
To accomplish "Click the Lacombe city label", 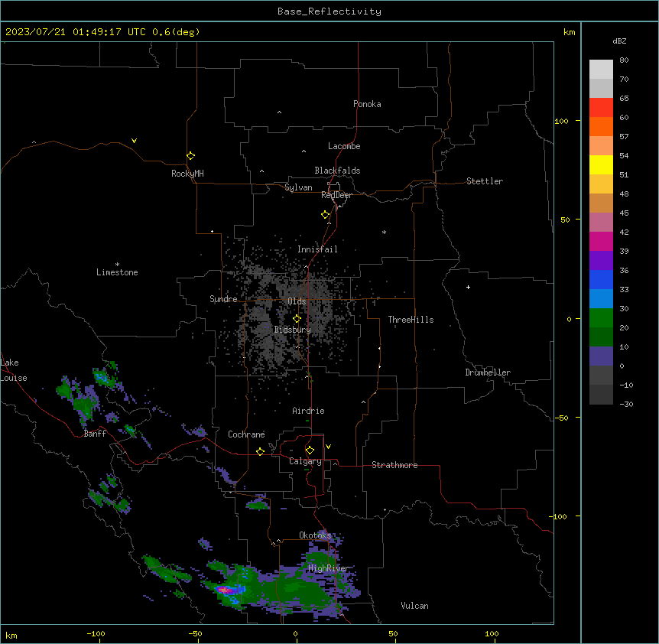I will [x=344, y=146].
